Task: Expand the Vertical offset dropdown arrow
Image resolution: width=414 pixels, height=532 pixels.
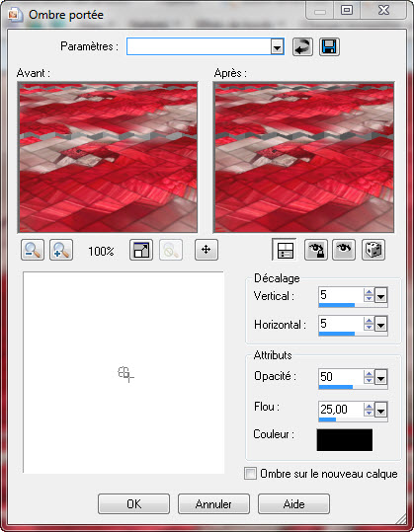Action: point(380,296)
